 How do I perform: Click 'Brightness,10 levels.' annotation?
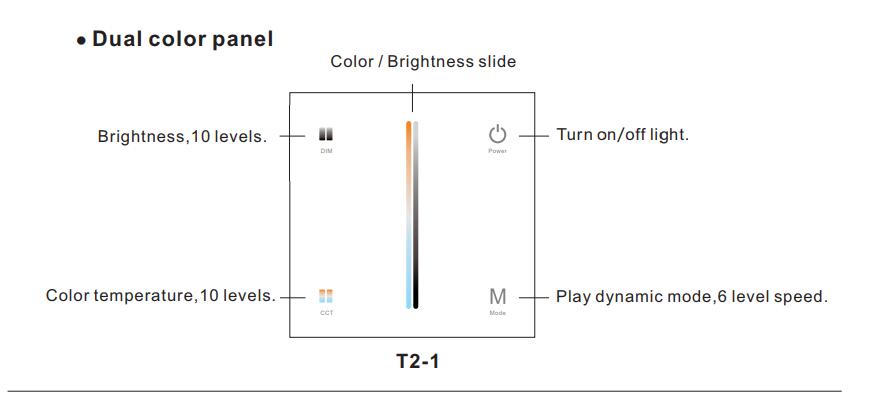pos(182,136)
